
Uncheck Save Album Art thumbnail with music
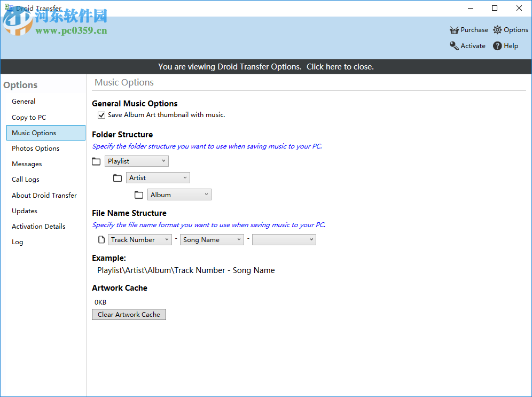click(101, 115)
